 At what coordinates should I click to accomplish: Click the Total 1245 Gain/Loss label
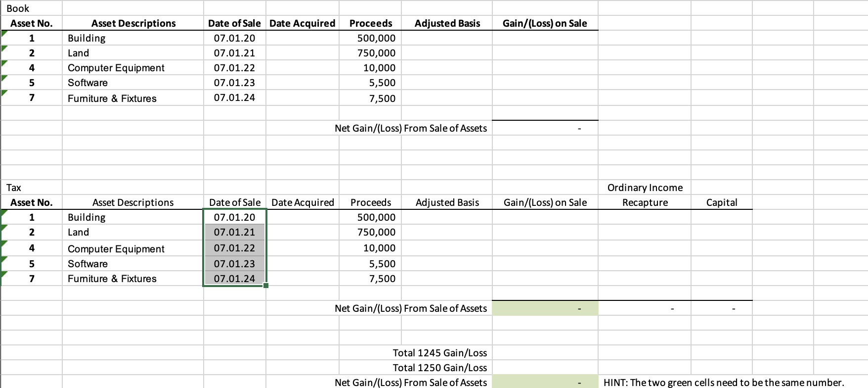(x=440, y=353)
